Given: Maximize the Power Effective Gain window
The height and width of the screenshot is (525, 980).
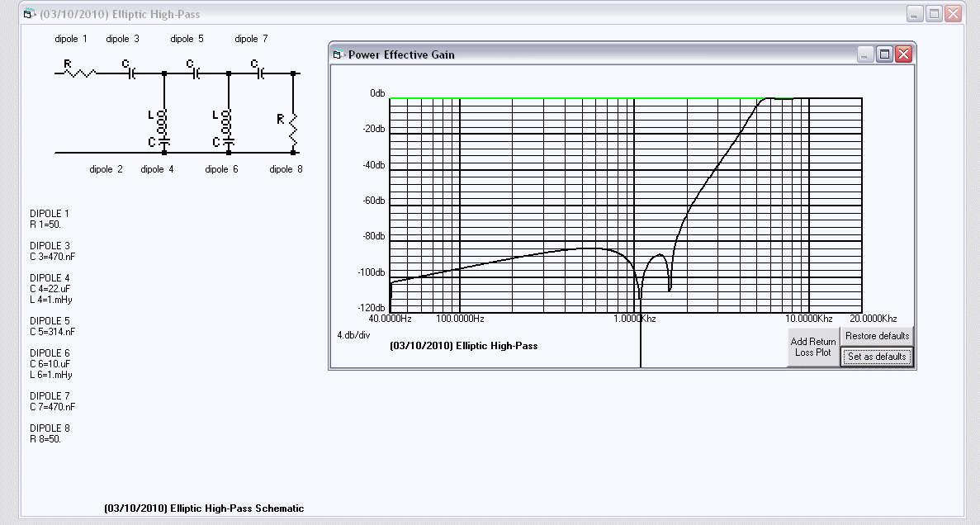Looking at the screenshot, I should pos(884,54).
